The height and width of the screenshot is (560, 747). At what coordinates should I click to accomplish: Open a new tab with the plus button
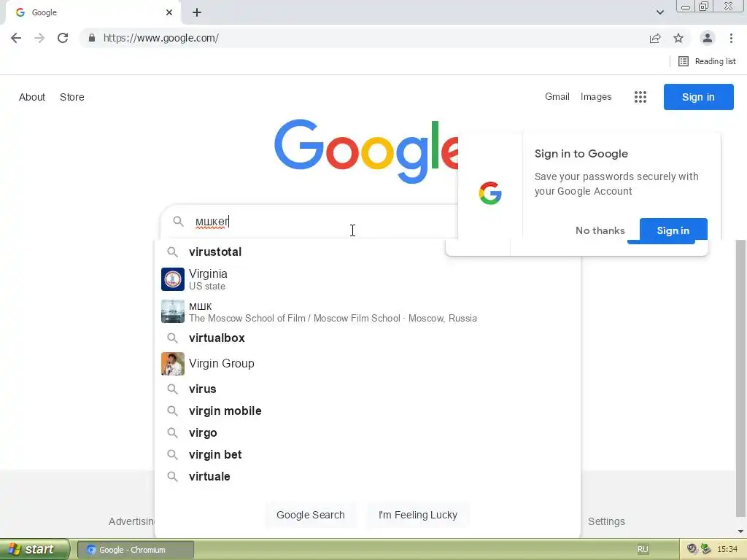pyautogui.click(x=197, y=12)
